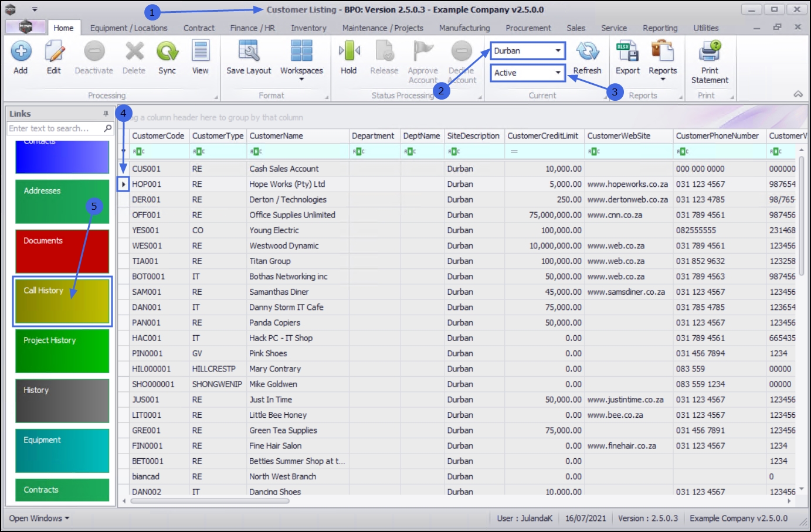The height and width of the screenshot is (532, 811).
Task: Click the red Documents tile
Action: [x=62, y=251]
